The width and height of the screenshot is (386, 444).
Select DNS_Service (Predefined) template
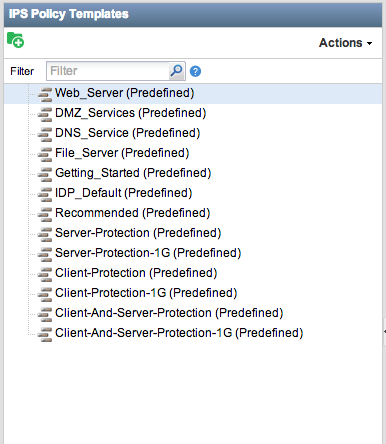pos(127,133)
